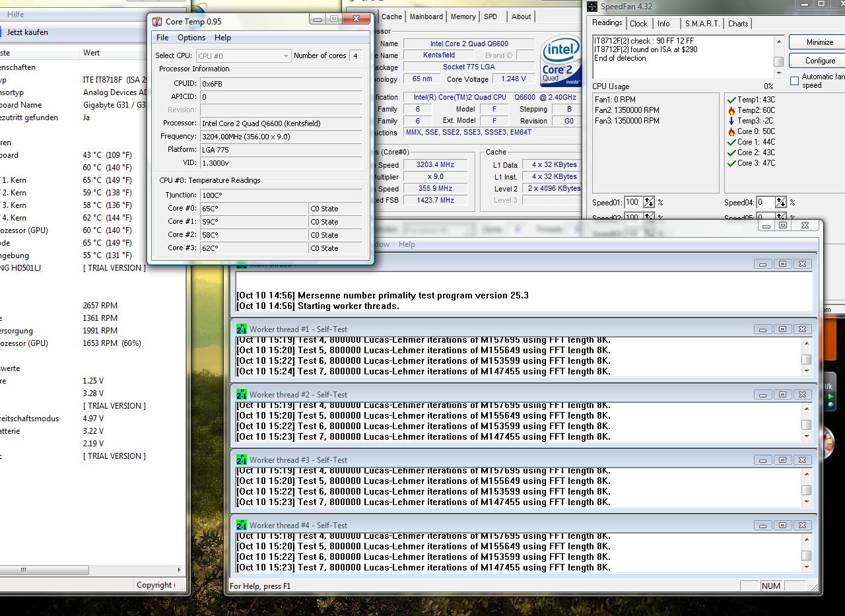Minimize the Worker thread #3 child window

(x=762, y=460)
